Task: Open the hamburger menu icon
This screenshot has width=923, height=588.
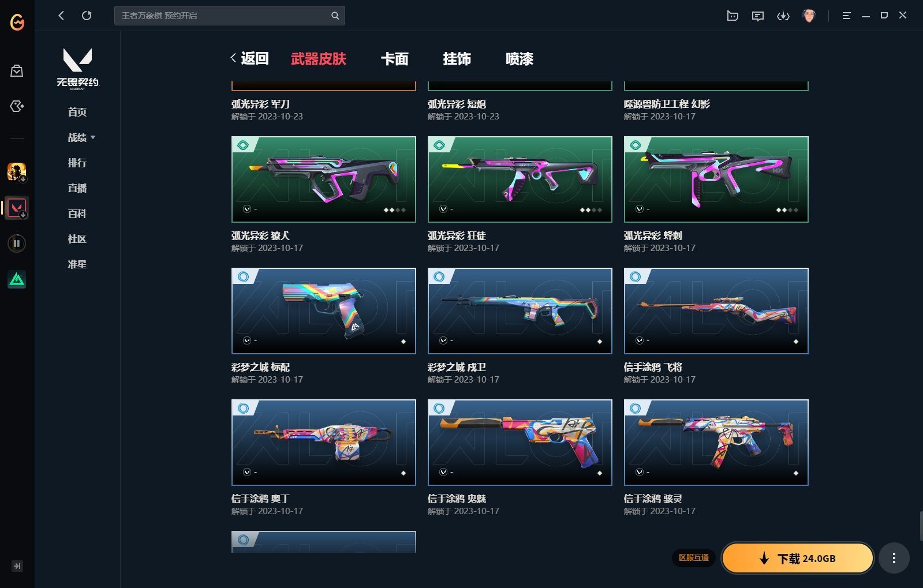Action: 846,16
